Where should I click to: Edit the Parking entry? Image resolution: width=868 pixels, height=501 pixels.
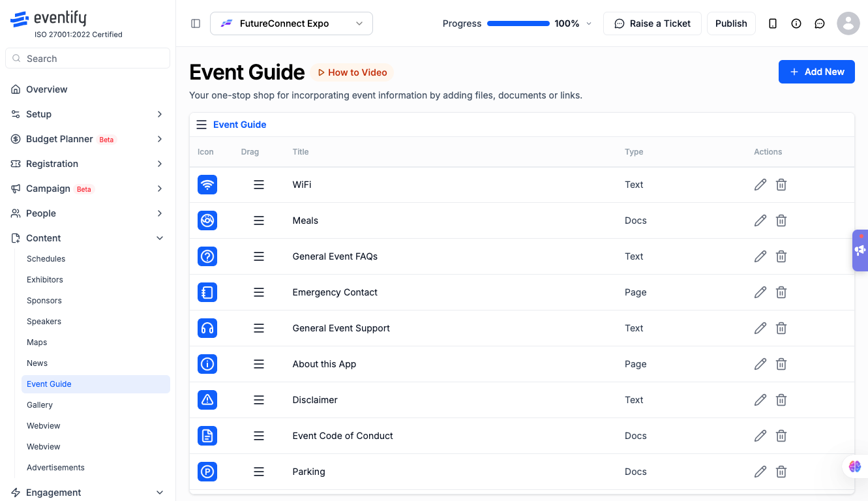coord(760,472)
